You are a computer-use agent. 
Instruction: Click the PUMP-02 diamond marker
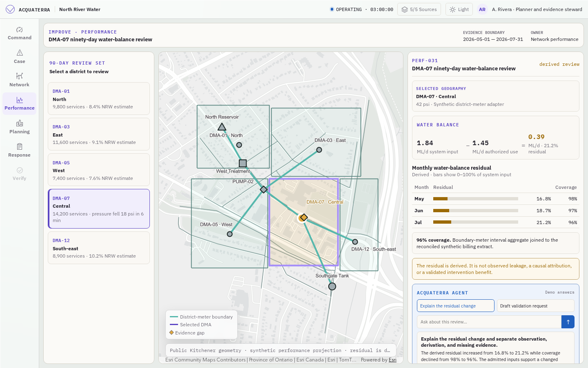click(x=264, y=189)
